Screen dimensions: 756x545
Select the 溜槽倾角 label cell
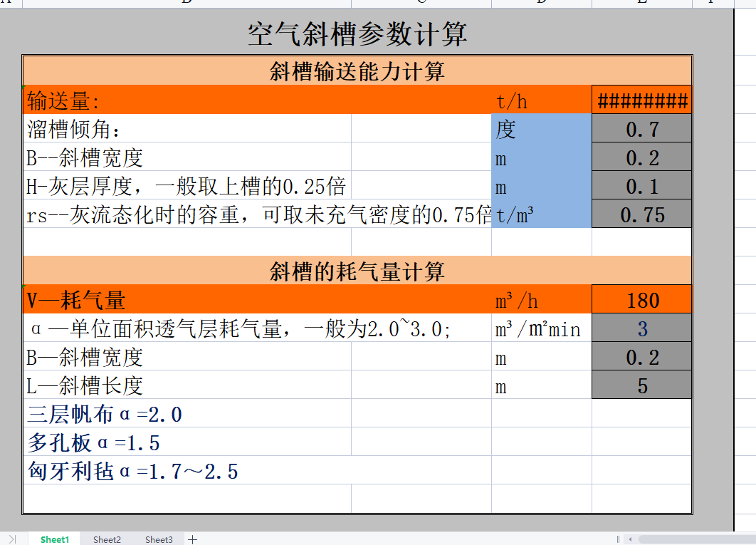[187, 128]
